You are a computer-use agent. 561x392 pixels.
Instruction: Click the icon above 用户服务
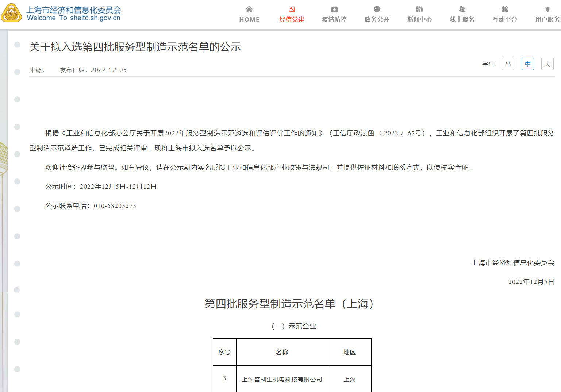(547, 9)
